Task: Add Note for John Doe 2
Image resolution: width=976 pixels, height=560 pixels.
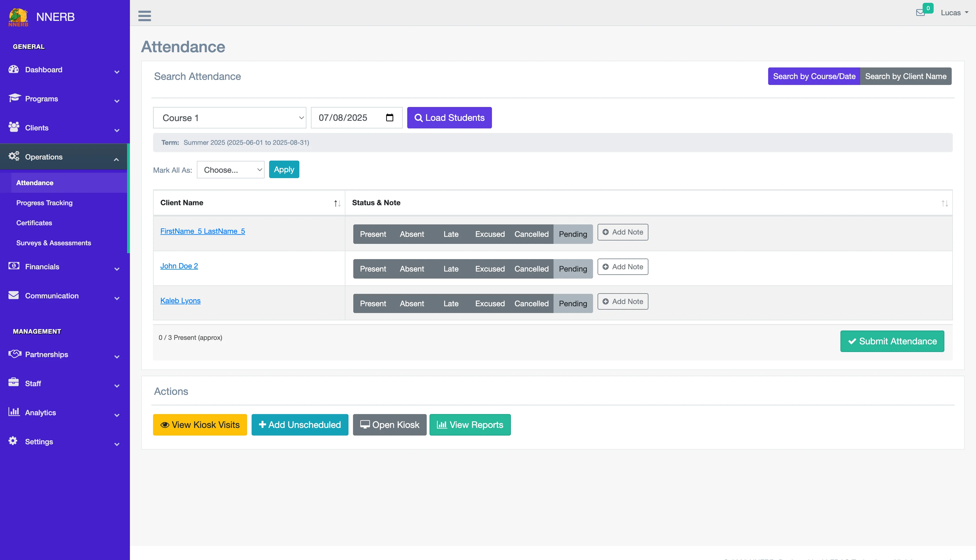Action: (622, 266)
